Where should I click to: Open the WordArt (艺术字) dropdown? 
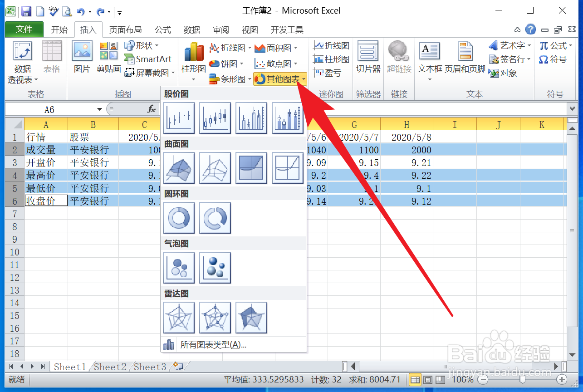point(510,45)
